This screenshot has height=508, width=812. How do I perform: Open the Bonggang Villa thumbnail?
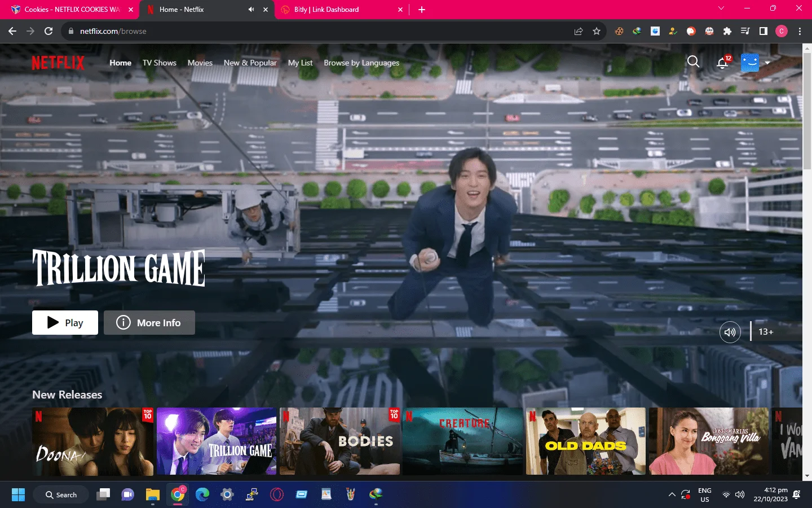point(709,441)
